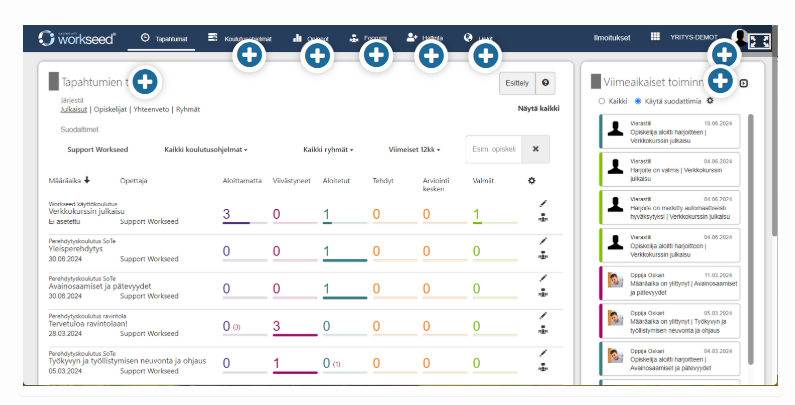The height and width of the screenshot is (405, 795).
Task: Open the Viimeiset 12kk time range dropdown
Action: click(414, 150)
